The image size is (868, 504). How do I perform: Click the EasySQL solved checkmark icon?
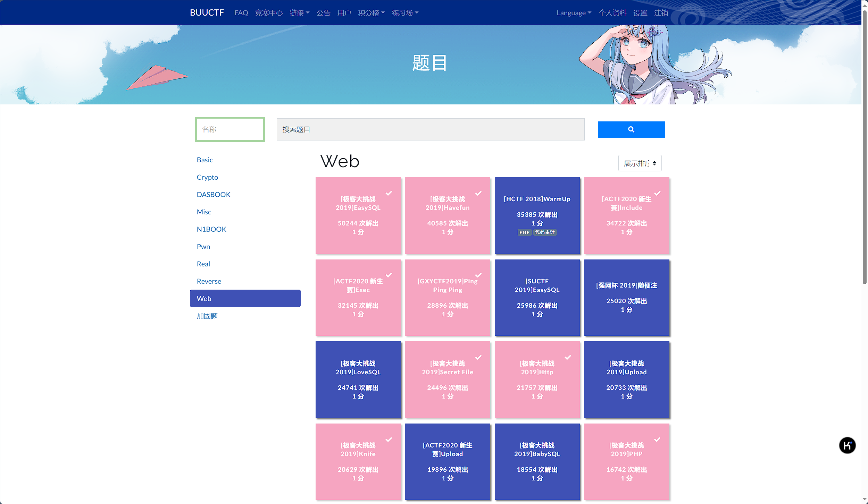click(x=389, y=193)
